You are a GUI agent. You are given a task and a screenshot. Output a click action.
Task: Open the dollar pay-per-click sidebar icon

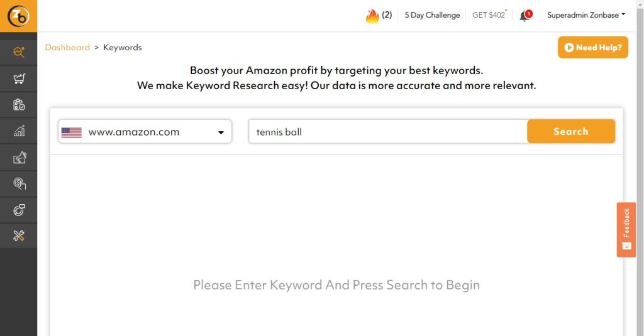click(19, 183)
